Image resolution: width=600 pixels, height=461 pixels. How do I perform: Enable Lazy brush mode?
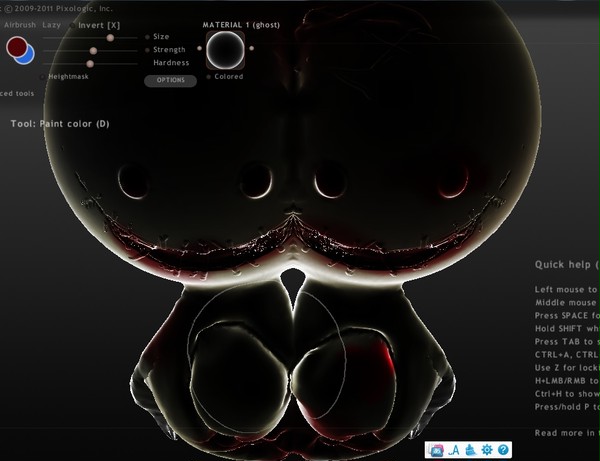52,25
